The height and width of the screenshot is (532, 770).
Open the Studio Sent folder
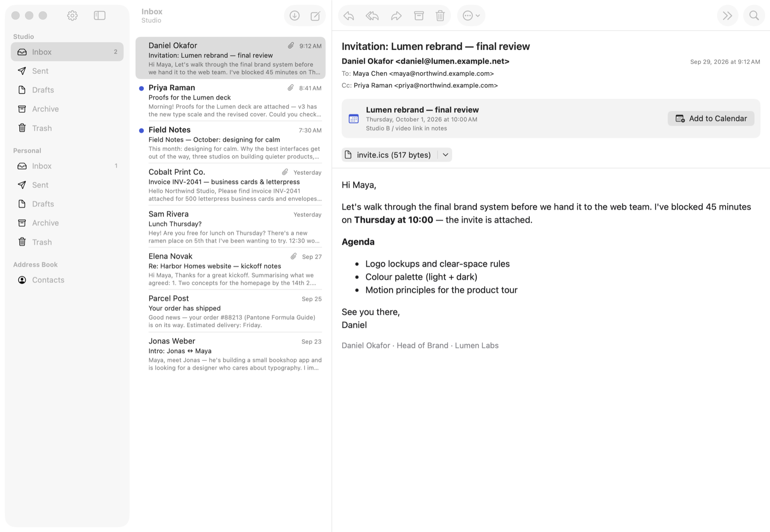(67, 71)
